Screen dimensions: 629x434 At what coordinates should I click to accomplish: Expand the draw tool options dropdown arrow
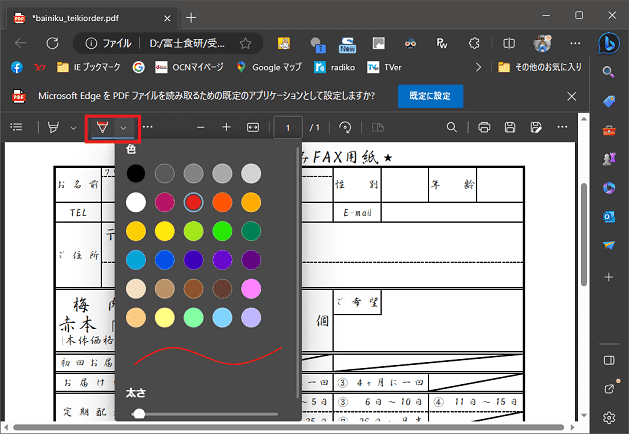point(124,127)
